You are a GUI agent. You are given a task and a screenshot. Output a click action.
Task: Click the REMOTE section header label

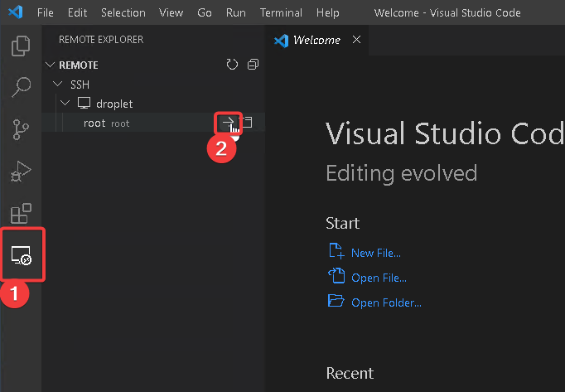point(79,65)
